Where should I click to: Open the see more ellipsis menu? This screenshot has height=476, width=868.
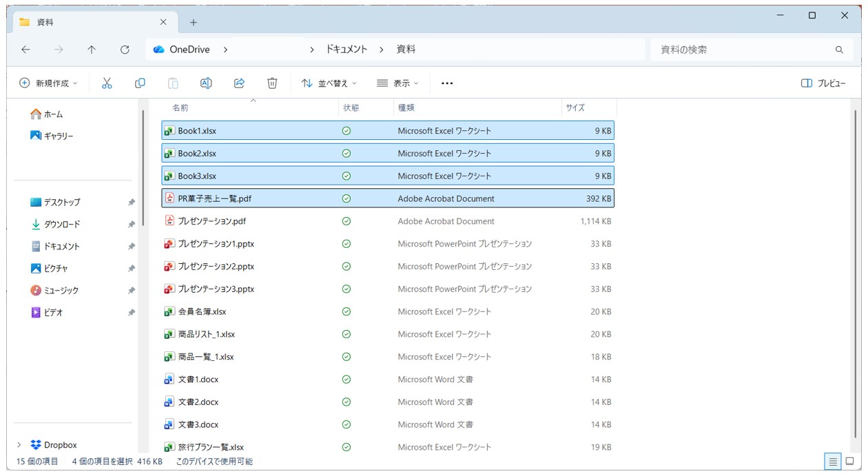tap(447, 83)
